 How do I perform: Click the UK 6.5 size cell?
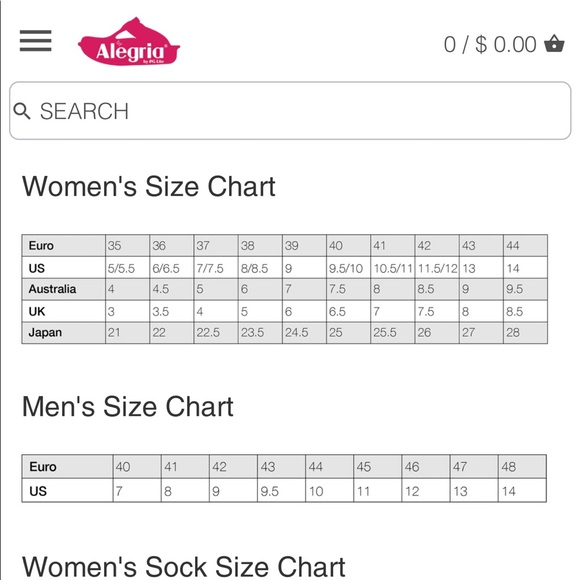point(348,311)
